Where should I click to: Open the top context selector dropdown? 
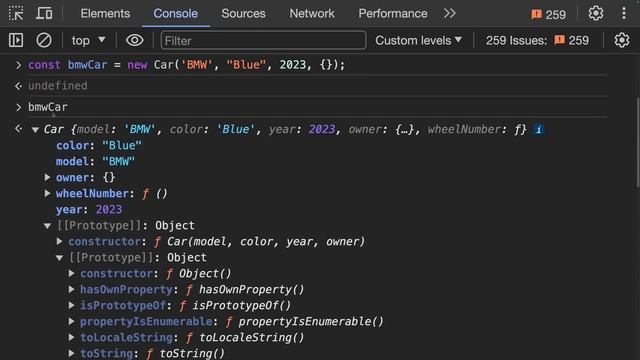click(x=89, y=40)
